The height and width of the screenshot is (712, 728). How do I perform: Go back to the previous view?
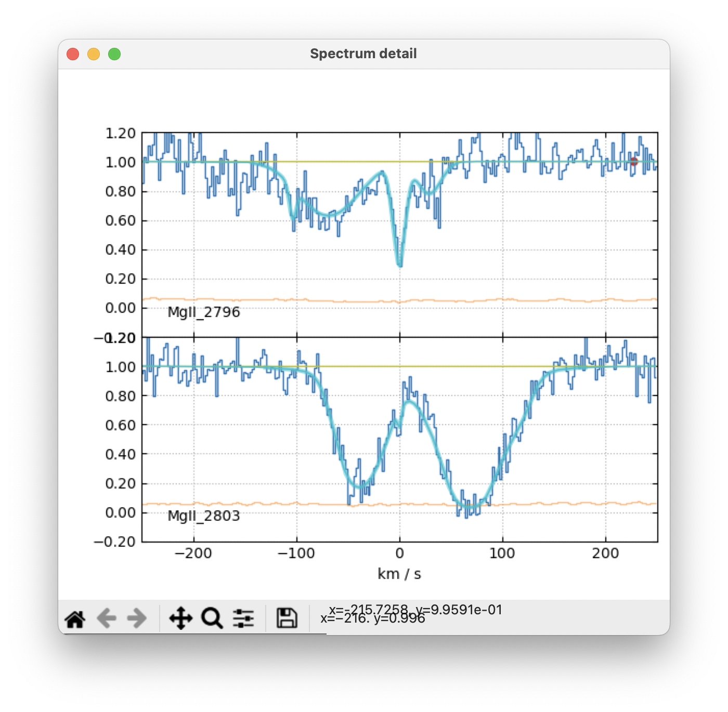106,618
